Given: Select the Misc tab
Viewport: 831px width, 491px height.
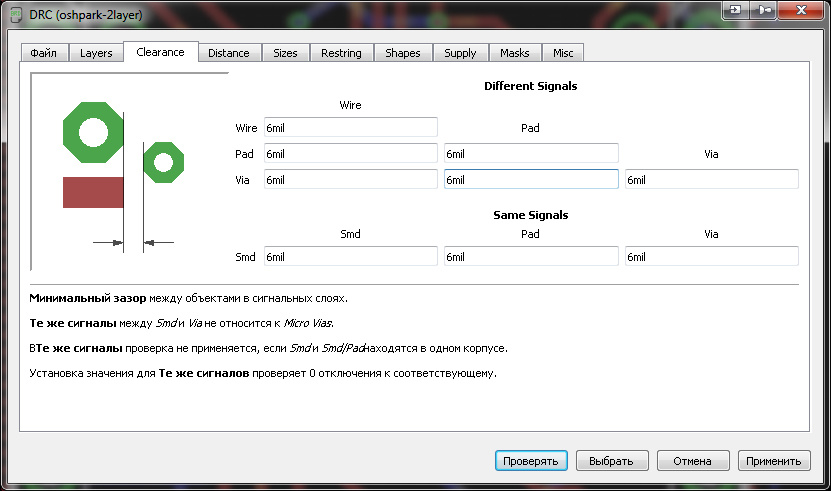Looking at the screenshot, I should click(x=563, y=53).
